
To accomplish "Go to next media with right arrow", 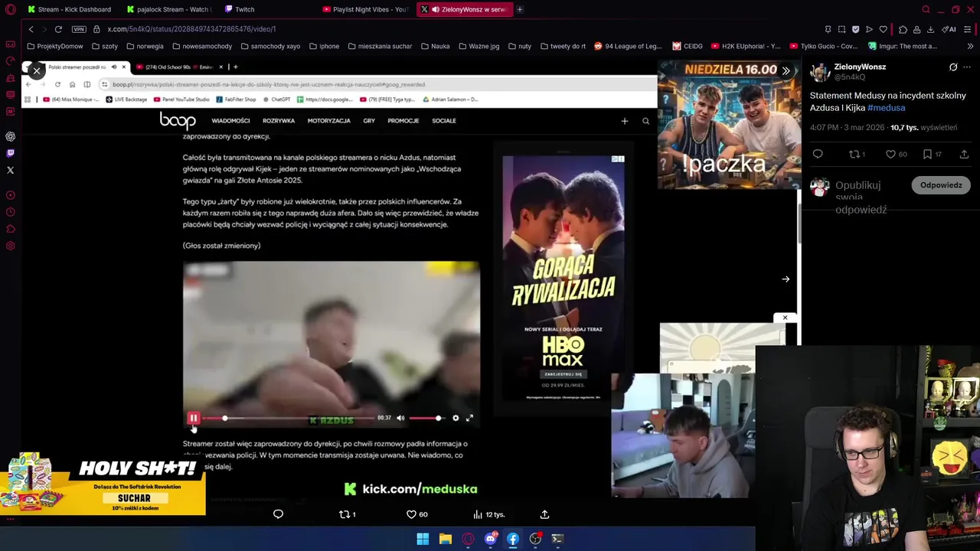I will [786, 279].
